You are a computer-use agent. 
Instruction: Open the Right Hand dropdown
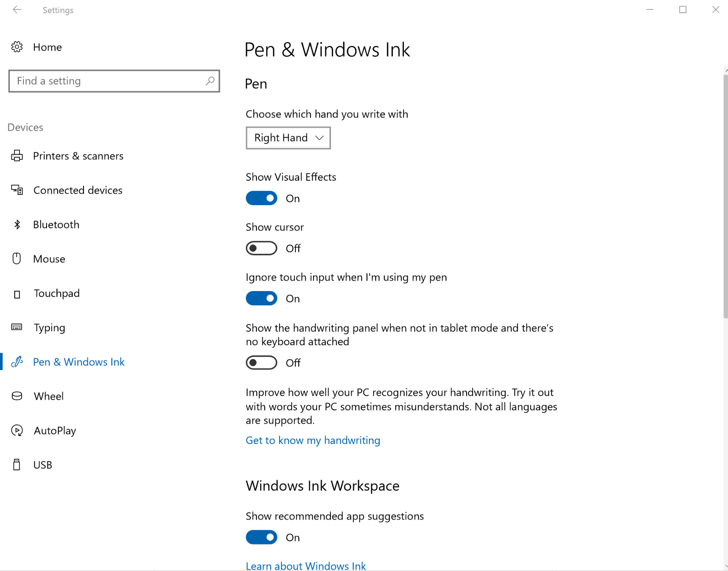coord(288,138)
